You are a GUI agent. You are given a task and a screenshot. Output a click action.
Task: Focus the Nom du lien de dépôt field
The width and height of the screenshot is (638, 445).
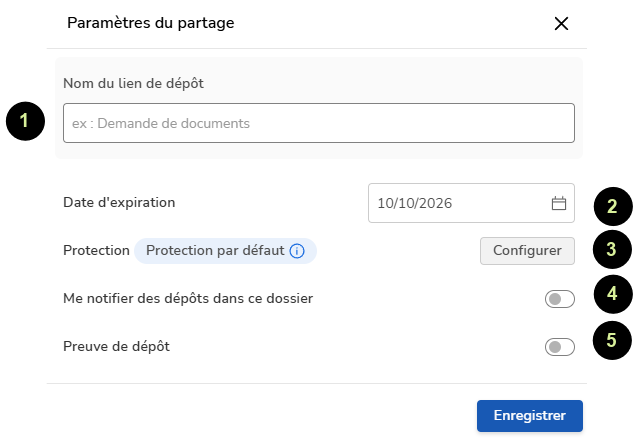click(x=319, y=123)
